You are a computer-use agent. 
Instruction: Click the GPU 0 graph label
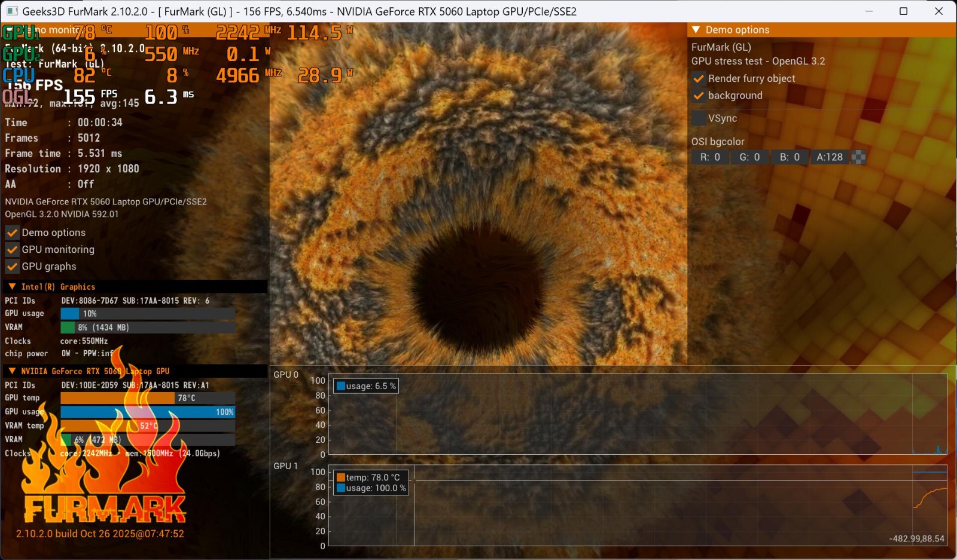(286, 375)
